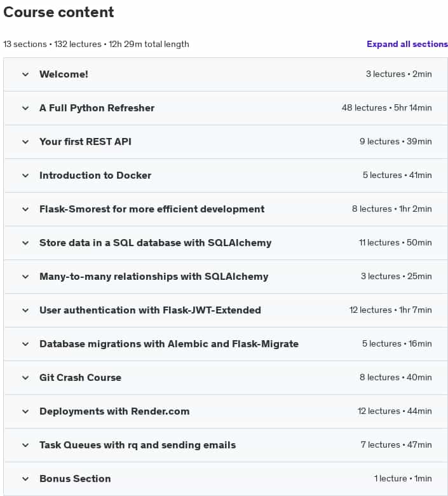The width and height of the screenshot is (448, 496).
Task: Open Task Queues with rq title
Action: (x=137, y=445)
